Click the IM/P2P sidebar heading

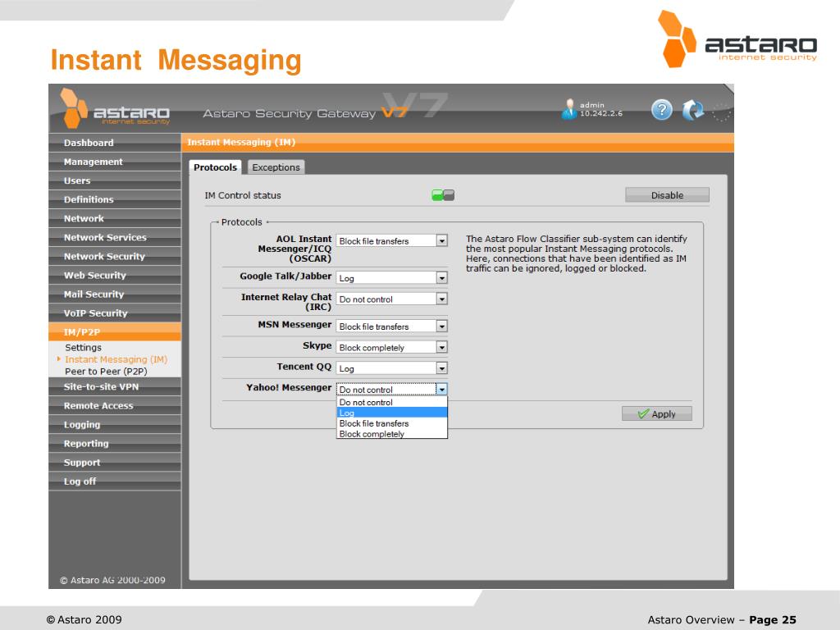click(x=115, y=332)
